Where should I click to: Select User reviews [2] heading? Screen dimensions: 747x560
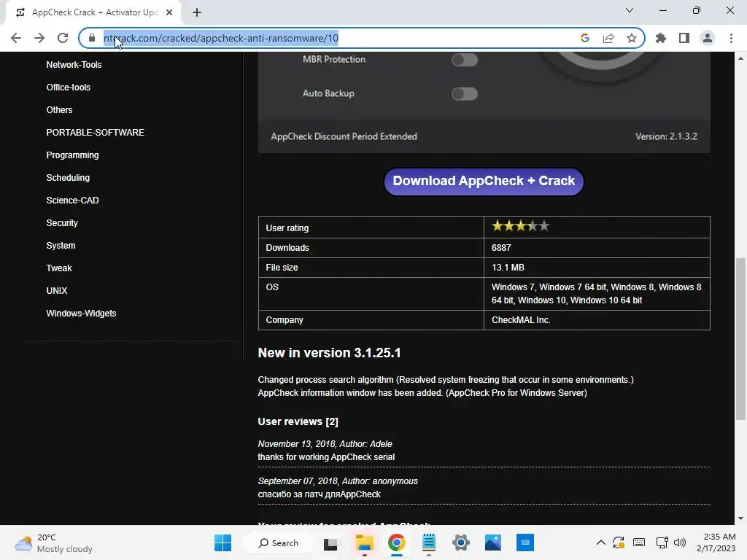tap(298, 421)
